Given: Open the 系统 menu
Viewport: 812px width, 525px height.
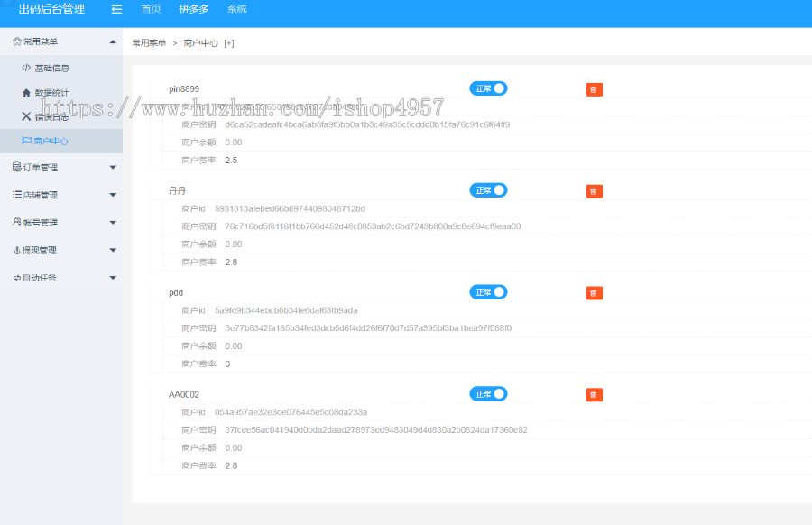Looking at the screenshot, I should (236, 10).
